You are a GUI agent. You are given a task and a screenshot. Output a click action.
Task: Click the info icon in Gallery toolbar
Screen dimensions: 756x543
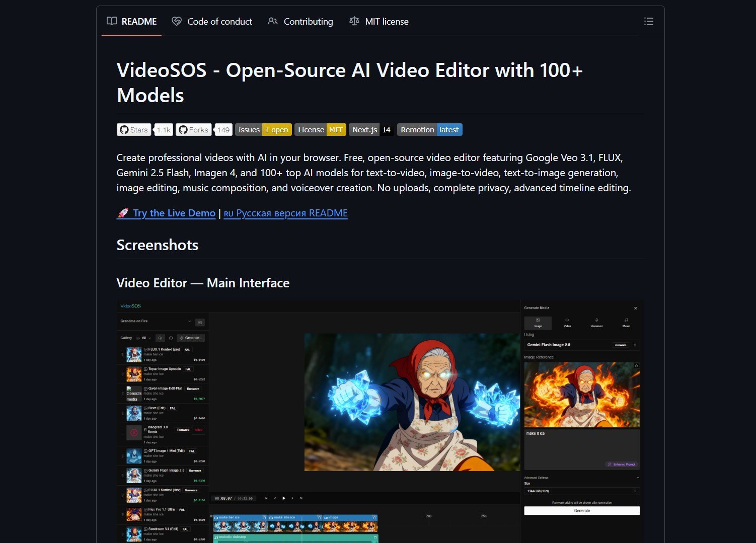point(171,338)
